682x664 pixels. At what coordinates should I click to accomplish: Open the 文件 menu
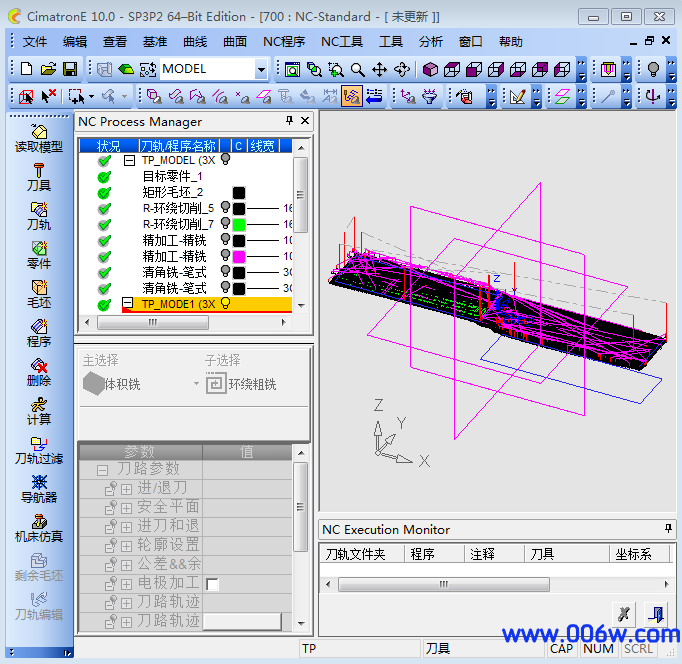point(35,42)
